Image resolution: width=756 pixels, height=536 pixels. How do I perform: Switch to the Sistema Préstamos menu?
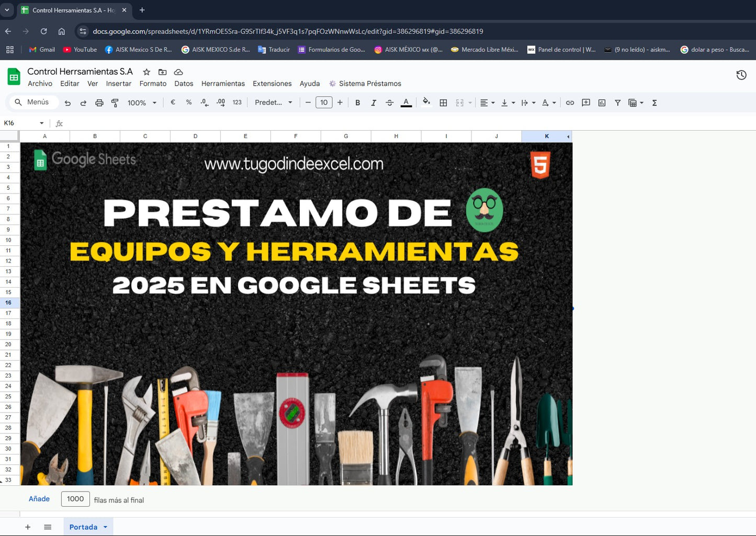369,83
